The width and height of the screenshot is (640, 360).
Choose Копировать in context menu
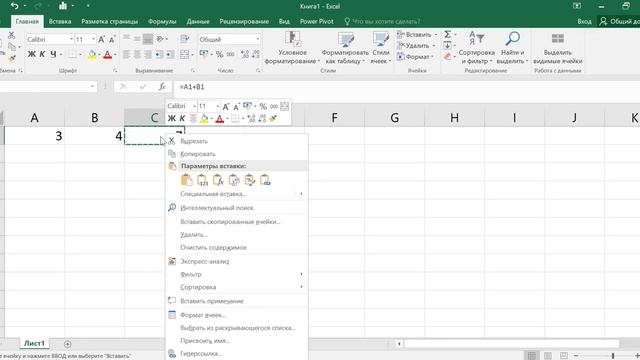(x=237, y=154)
